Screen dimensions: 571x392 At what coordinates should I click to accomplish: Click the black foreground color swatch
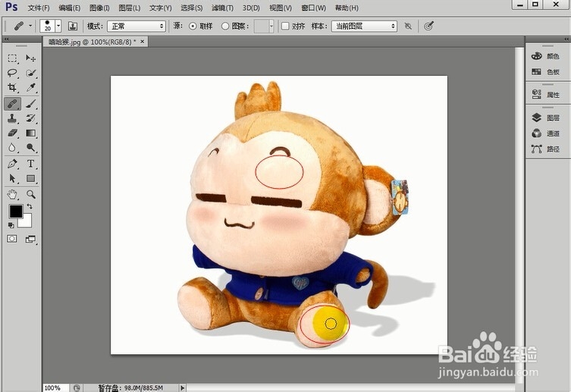[16, 211]
